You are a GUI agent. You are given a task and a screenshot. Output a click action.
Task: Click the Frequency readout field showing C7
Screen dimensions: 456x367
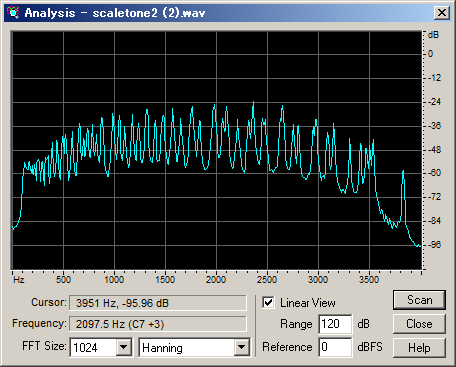click(158, 324)
